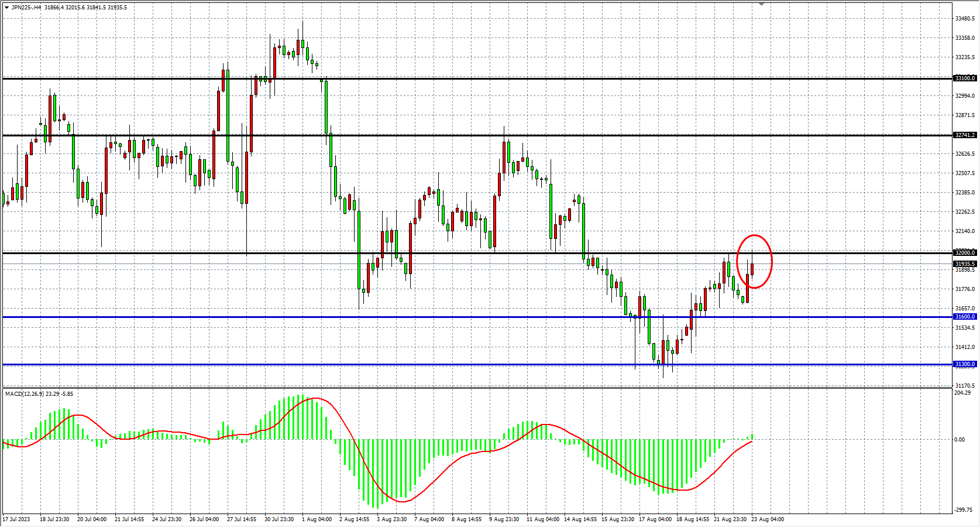Click the MACD -299.75 scale minimum label
The height and width of the screenshot is (527, 980).
coord(964,511)
